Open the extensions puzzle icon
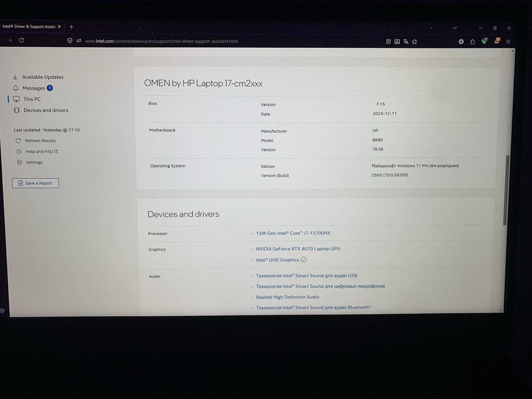532x399 pixels. tap(473, 42)
